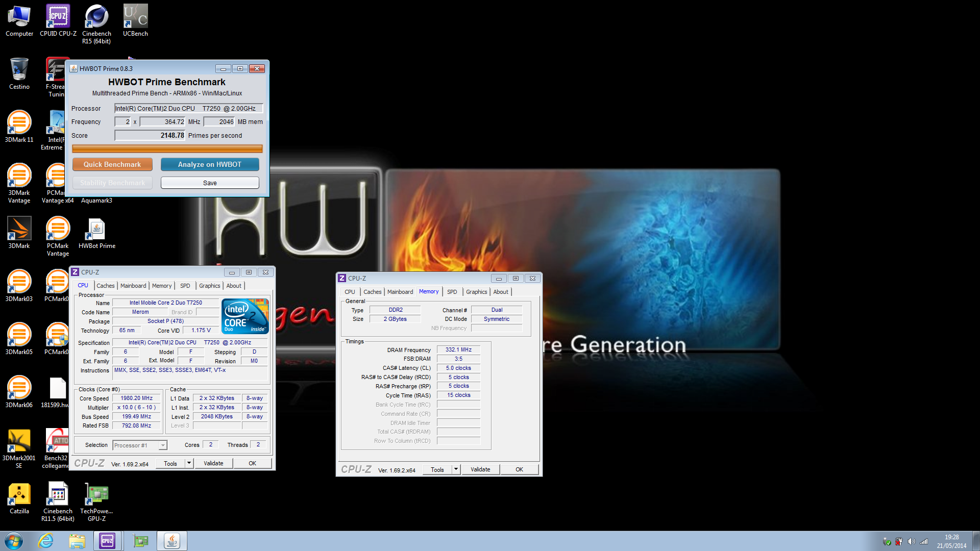Launch 3DMark03 desktop shortcut
The width and height of the screenshot is (980, 551).
[x=19, y=286]
